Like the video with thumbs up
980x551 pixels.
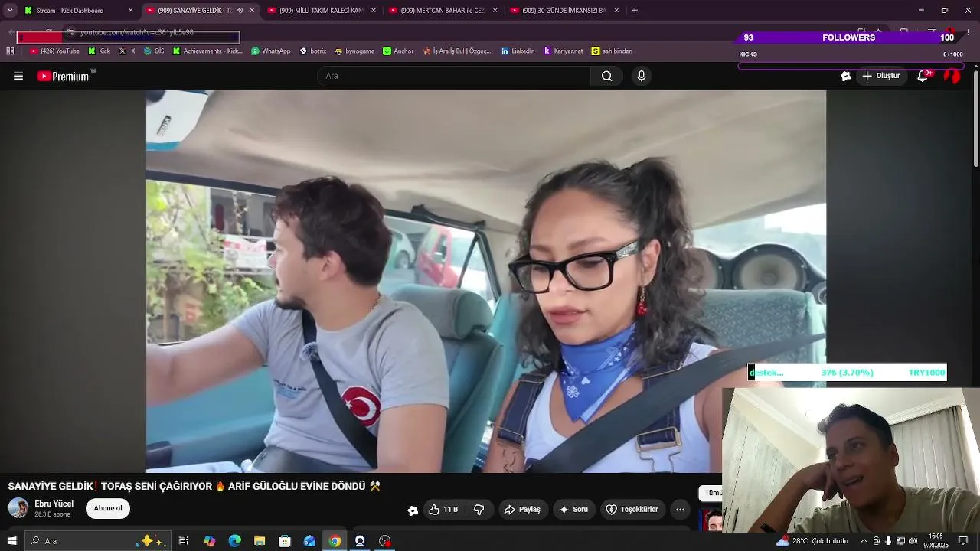coord(443,510)
